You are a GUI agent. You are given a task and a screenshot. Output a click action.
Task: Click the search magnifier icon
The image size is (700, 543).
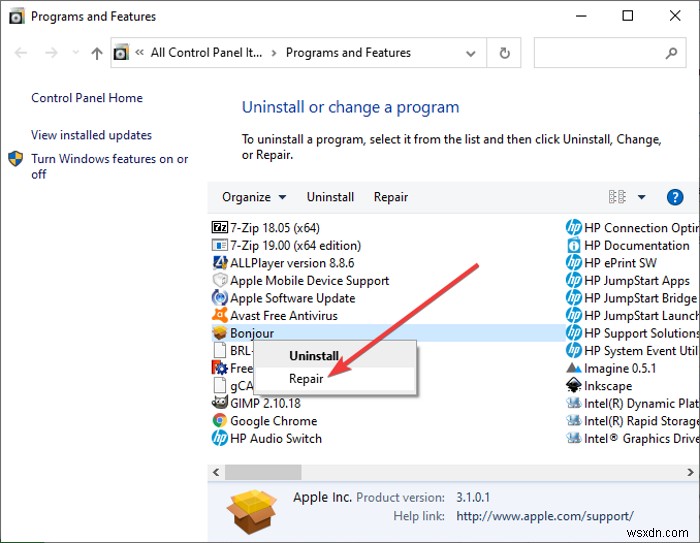[x=671, y=53]
